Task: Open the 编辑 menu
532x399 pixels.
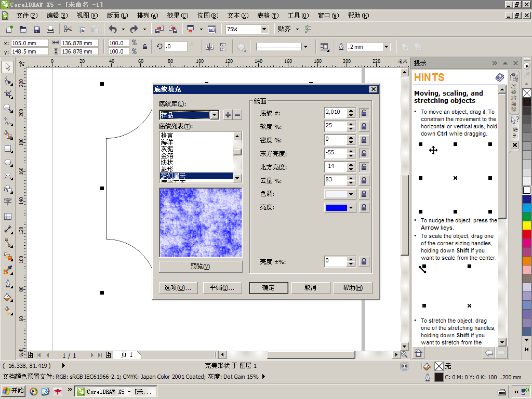Action: pyautogui.click(x=57, y=16)
